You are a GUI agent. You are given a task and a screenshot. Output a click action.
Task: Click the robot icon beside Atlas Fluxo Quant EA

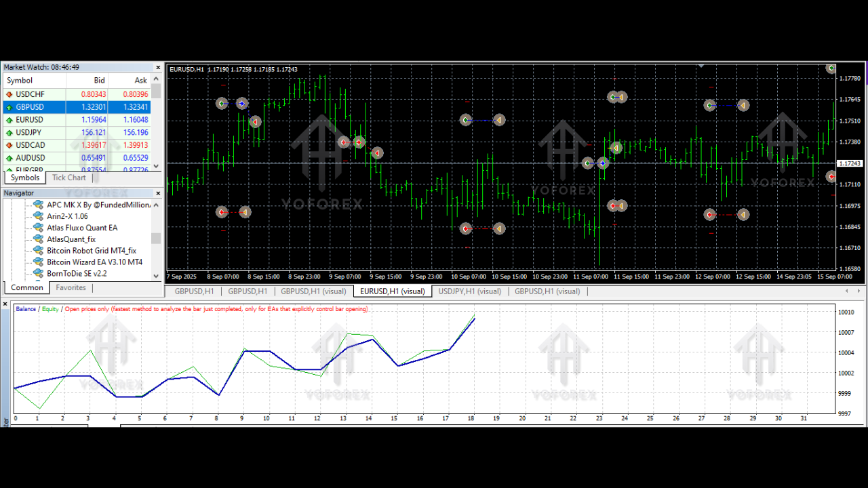tap(37, 228)
